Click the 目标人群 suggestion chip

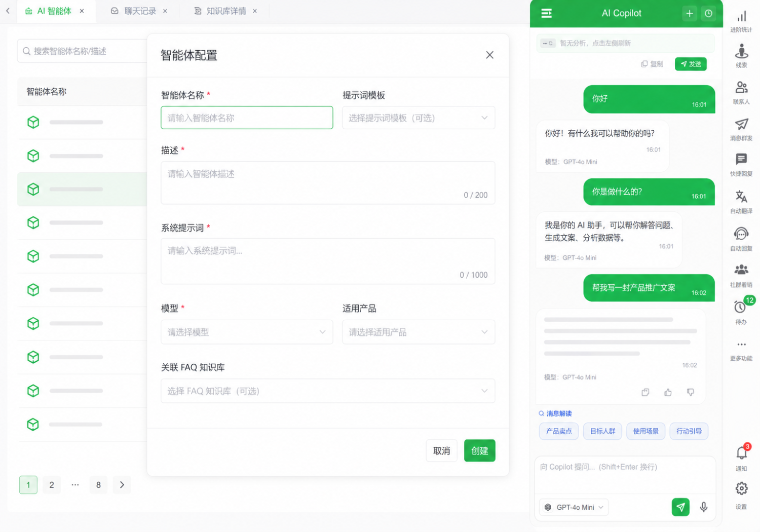click(602, 431)
